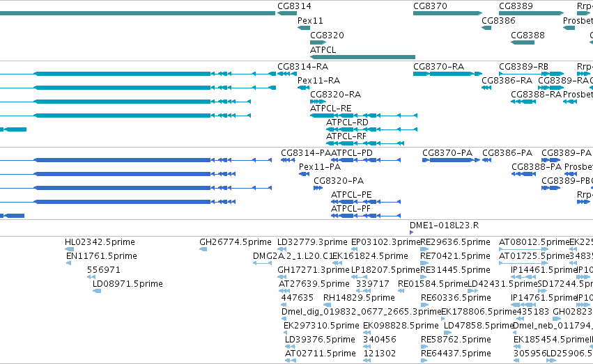The width and height of the screenshot is (593, 364).
Task: Click the HL02342.5prime EST label
Action: pos(100,242)
